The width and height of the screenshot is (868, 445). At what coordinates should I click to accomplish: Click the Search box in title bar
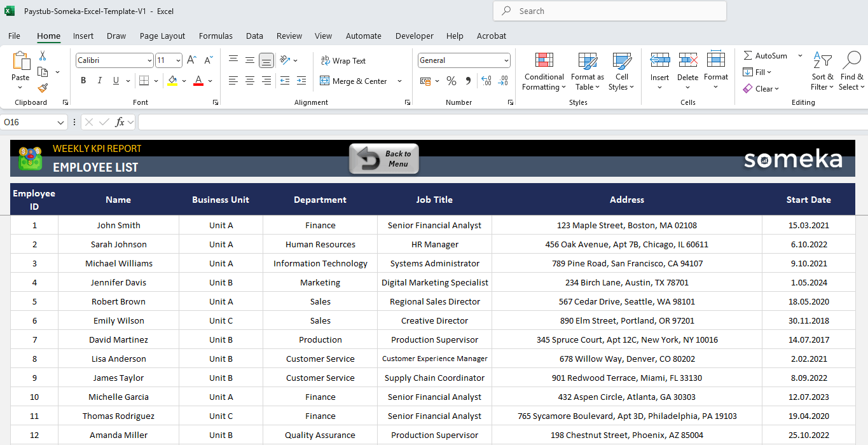609,11
